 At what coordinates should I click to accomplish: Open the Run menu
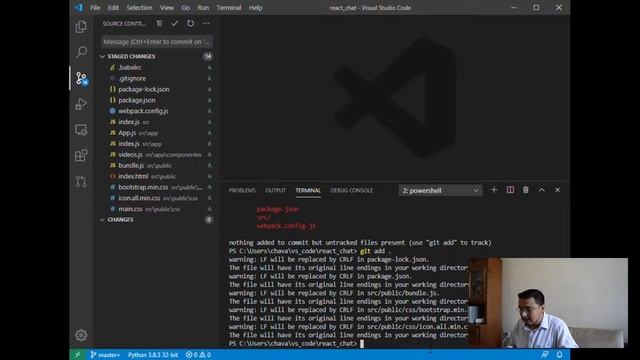tap(203, 8)
